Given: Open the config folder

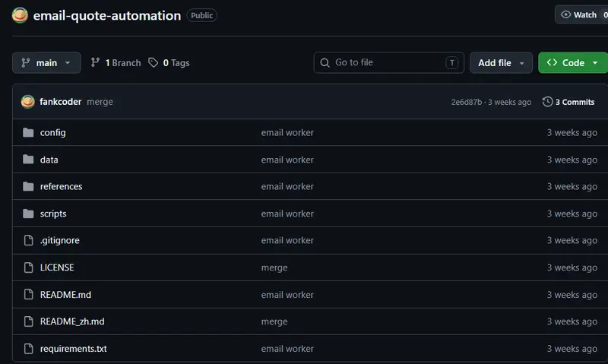Looking at the screenshot, I should point(52,132).
